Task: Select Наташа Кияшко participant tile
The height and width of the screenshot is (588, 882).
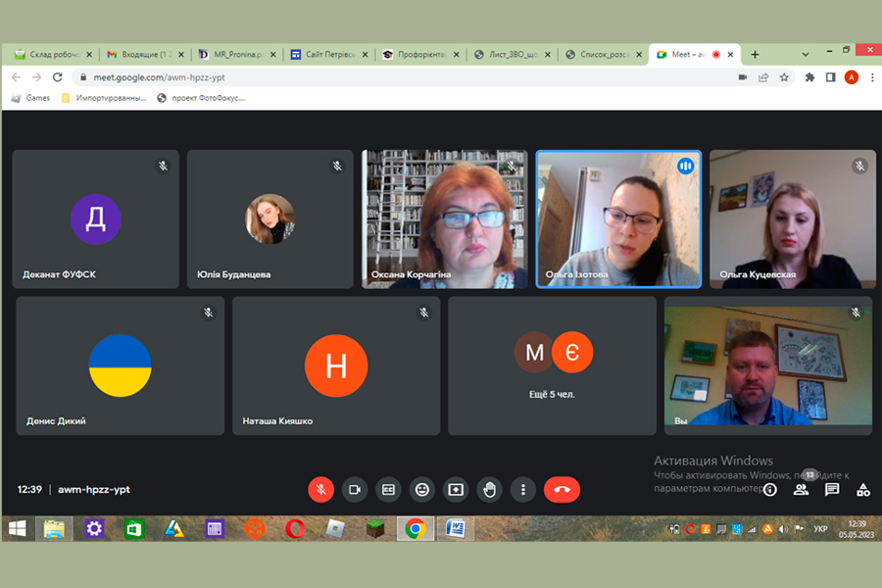Action: pyautogui.click(x=336, y=366)
